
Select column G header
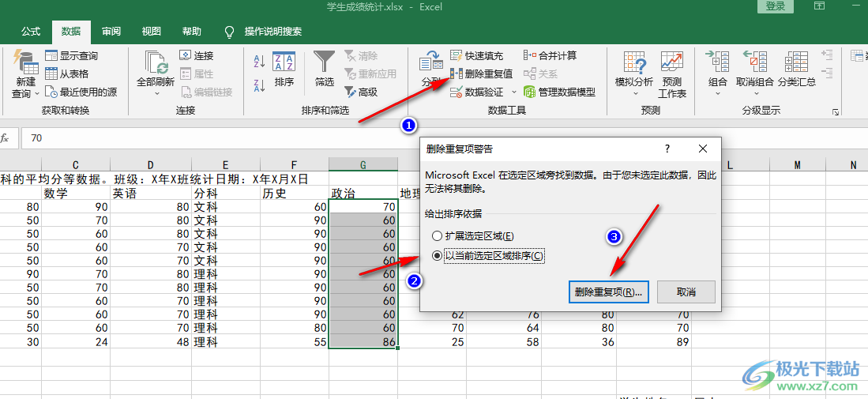(363, 164)
